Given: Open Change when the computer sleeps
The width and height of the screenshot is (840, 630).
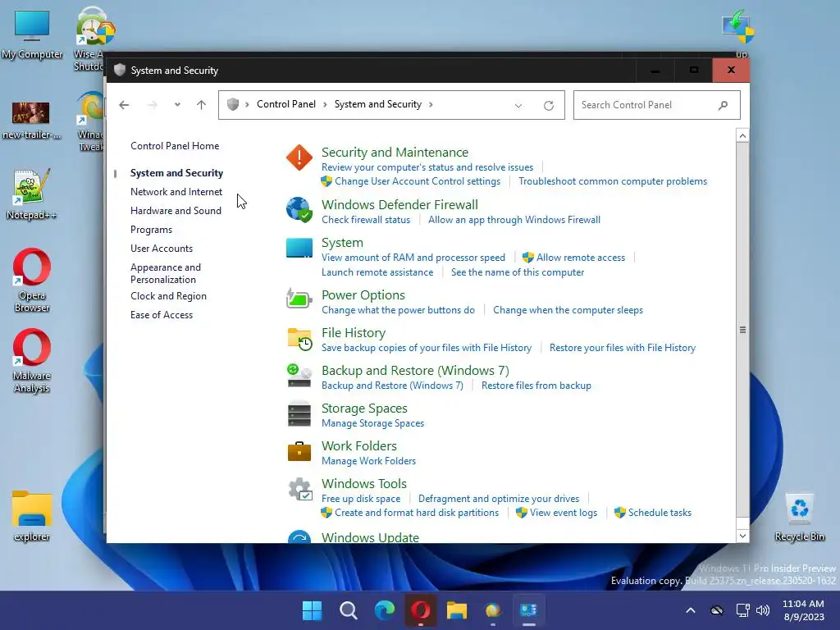Looking at the screenshot, I should click(x=568, y=310).
